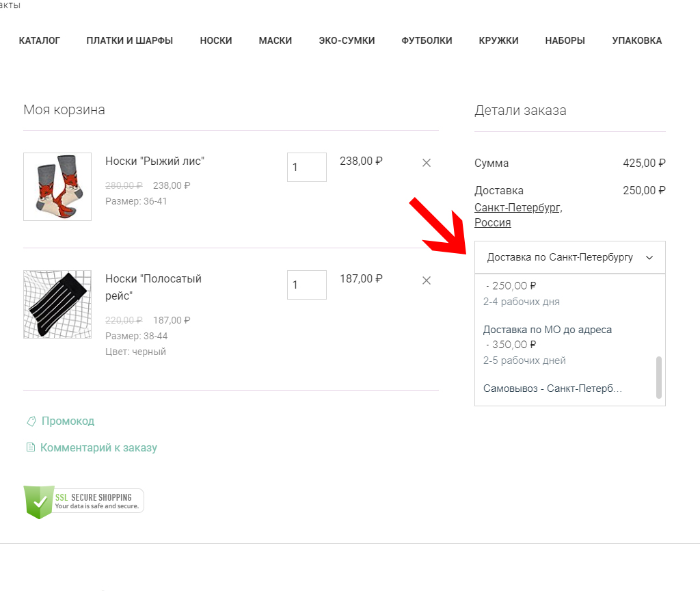Open the Носки category
The image size is (700, 591).
coord(216,40)
